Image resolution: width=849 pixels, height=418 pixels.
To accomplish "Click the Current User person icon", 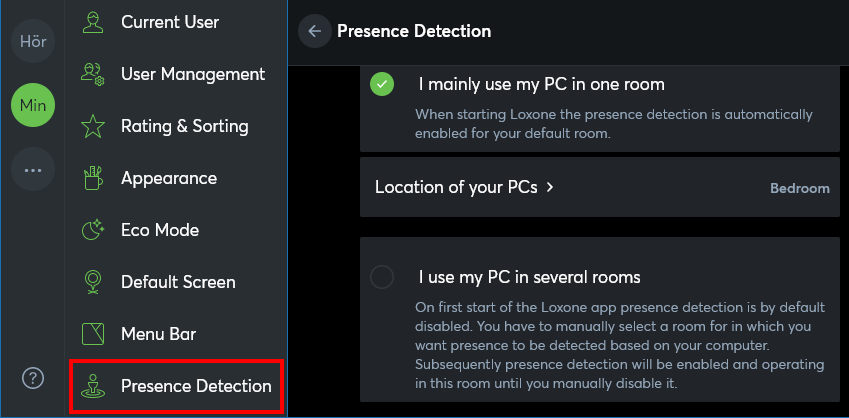I will coord(93,22).
